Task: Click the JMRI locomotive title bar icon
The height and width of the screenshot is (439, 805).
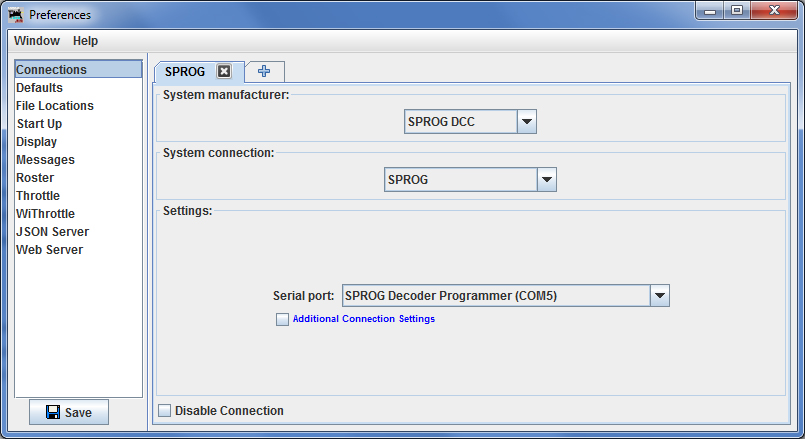Action: tap(16, 15)
